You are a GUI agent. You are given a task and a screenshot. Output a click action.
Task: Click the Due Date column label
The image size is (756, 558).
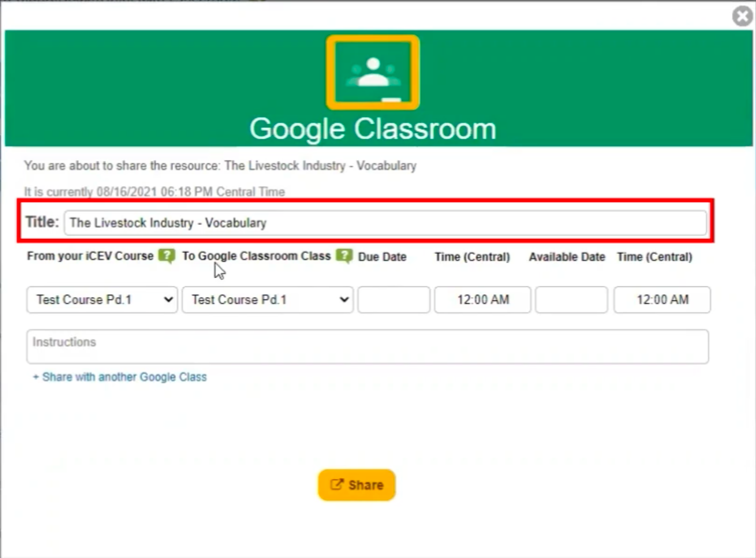pos(382,257)
